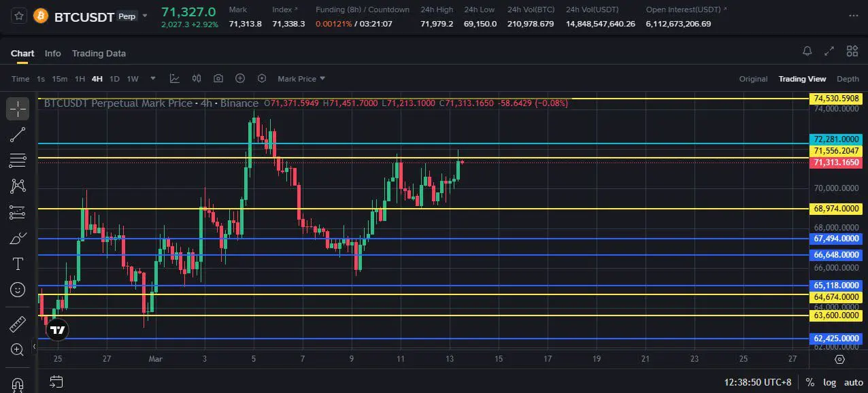Open the Mark Price dropdown
The width and height of the screenshot is (868, 393).
301,79
